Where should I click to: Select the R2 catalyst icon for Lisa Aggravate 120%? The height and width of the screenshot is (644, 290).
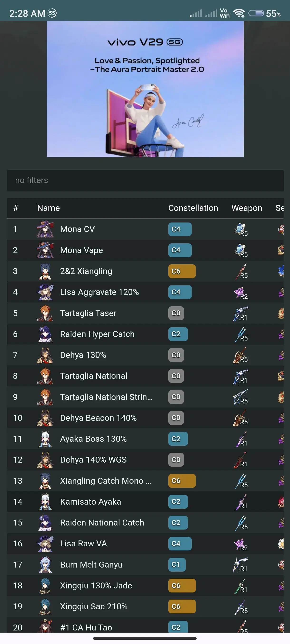pyautogui.click(x=239, y=292)
